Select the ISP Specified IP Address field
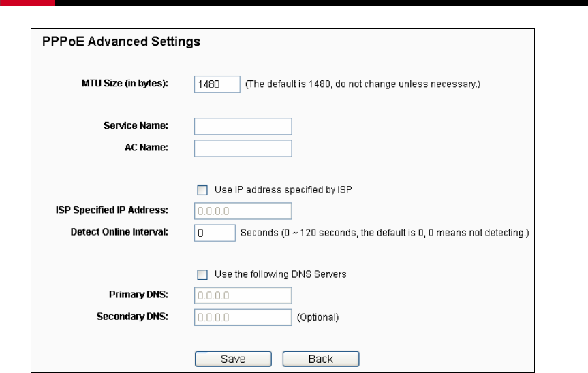This screenshot has height=373, width=588. (x=243, y=211)
